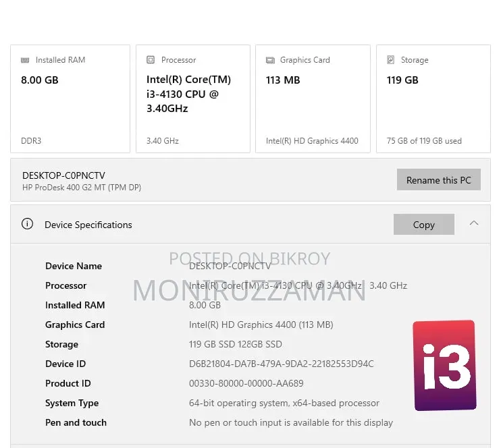501x448 pixels.
Task: Click Intel(R) HD Graphics 4400 card subtitle
Action: [x=312, y=141]
